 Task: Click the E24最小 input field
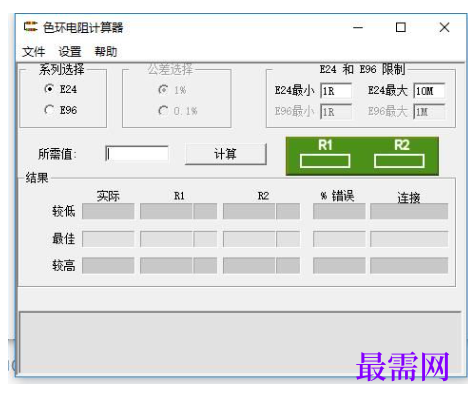(x=336, y=91)
